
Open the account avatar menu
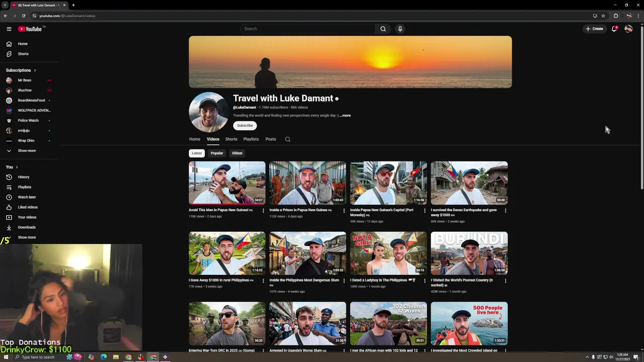628,29
